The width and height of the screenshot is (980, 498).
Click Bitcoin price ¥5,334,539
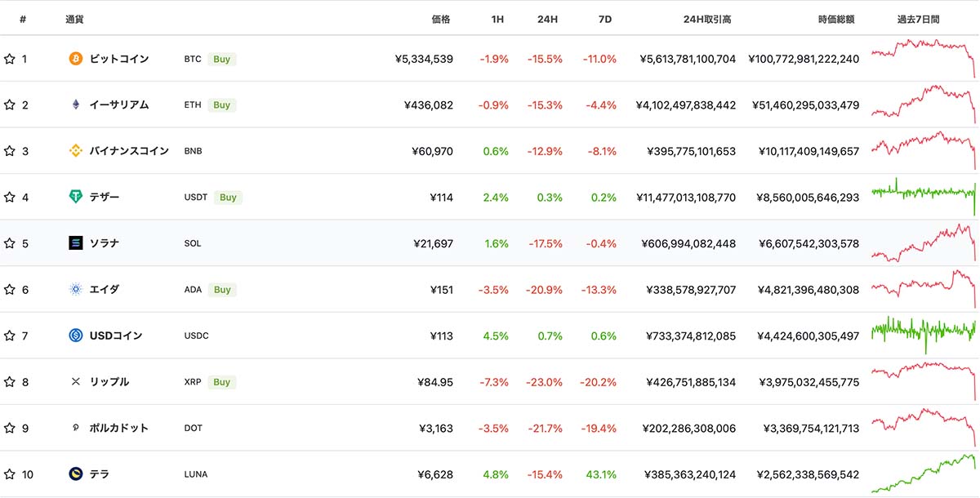(x=424, y=59)
